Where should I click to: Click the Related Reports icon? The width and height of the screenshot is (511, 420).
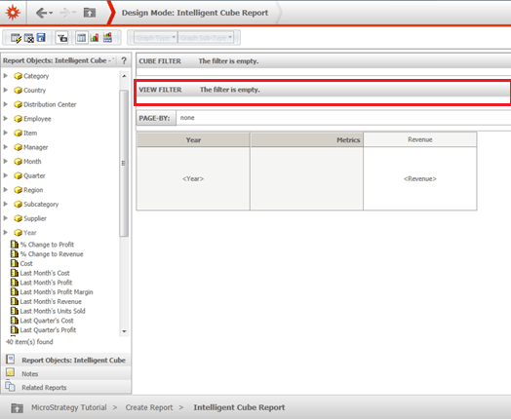point(10,386)
